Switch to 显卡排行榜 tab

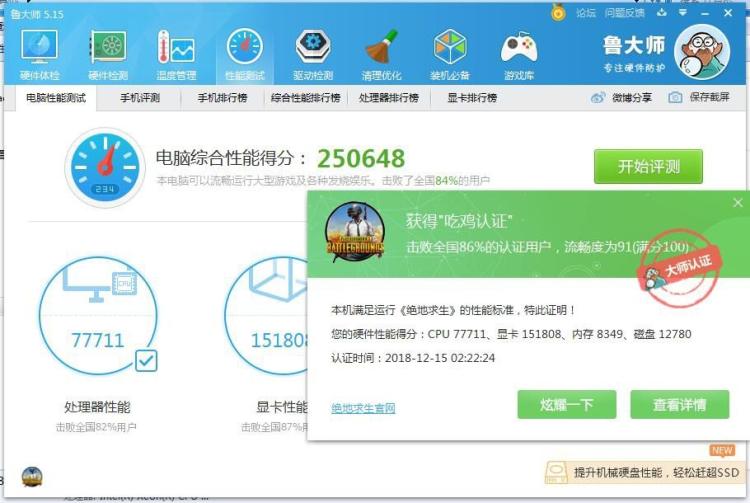(x=472, y=98)
